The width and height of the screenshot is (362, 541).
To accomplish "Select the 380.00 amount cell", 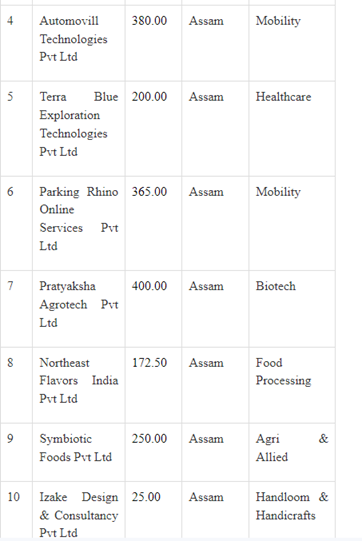I will (x=153, y=43).
